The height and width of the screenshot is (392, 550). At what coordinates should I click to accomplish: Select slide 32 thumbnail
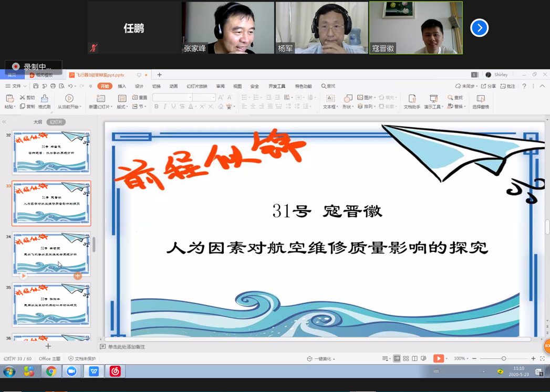pos(51,152)
